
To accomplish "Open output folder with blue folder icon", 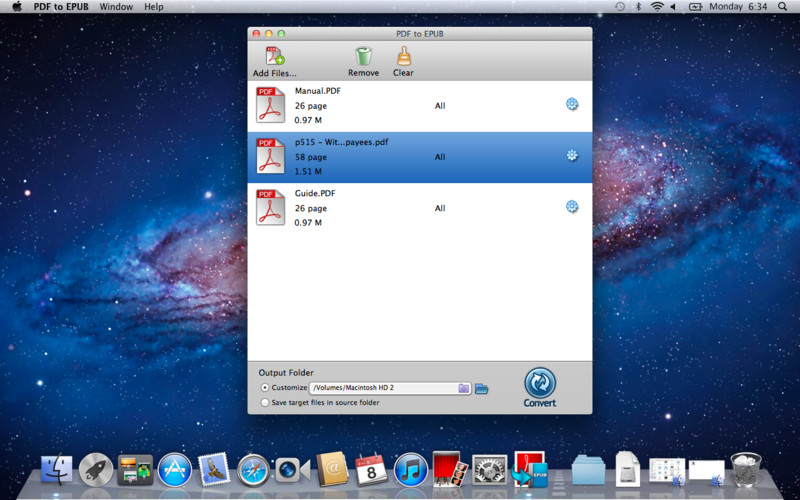I will click(481, 389).
